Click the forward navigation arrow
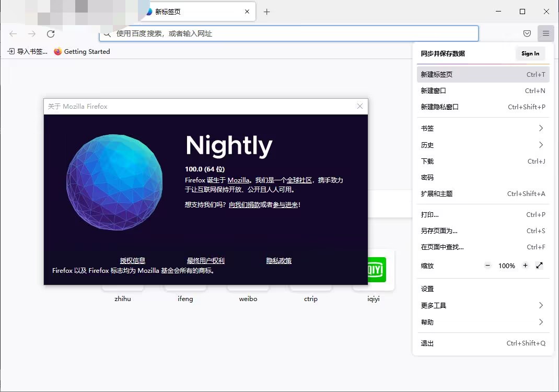 [x=31, y=33]
